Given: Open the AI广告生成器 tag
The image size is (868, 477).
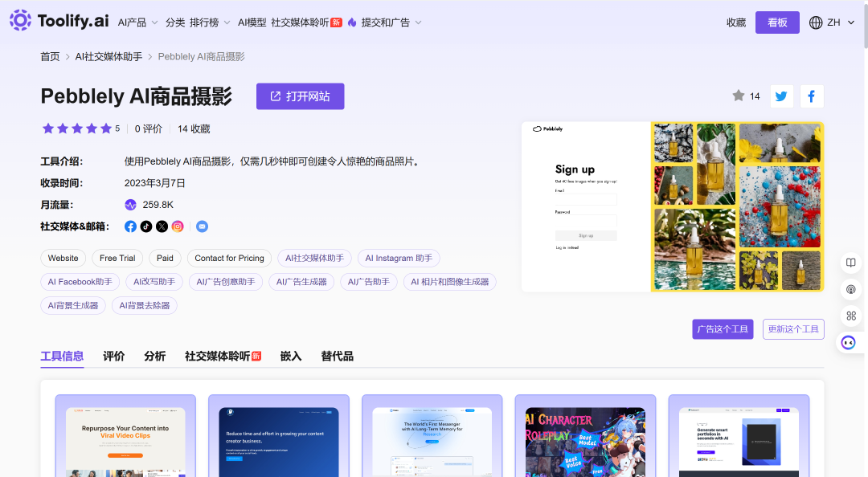Looking at the screenshot, I should point(301,282).
